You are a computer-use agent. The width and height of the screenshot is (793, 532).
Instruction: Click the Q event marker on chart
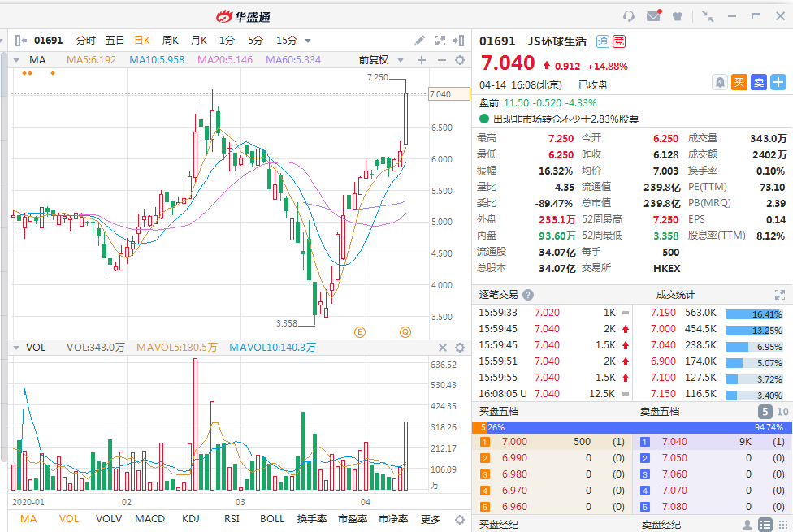coord(405,331)
